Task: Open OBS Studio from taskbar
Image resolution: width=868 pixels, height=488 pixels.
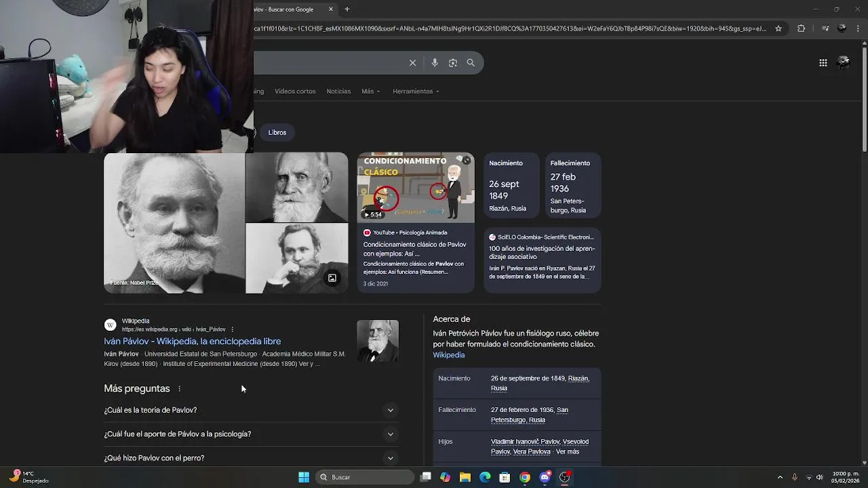Action: (564, 477)
